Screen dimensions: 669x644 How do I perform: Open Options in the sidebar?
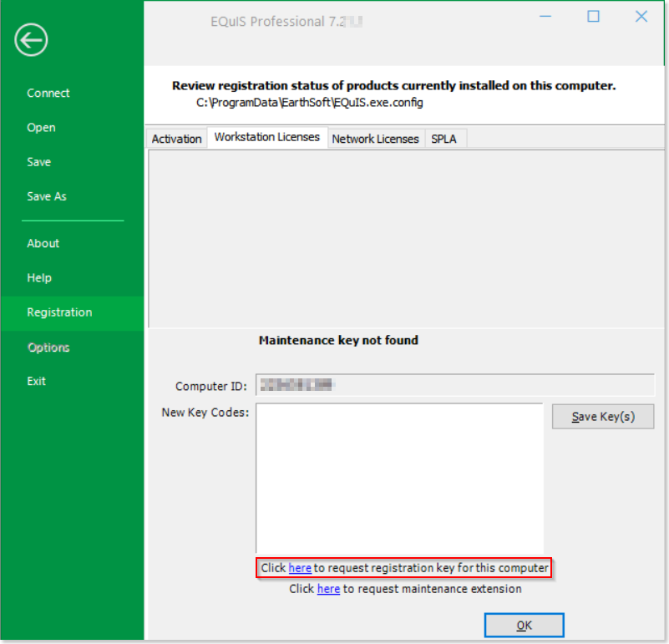coord(48,347)
